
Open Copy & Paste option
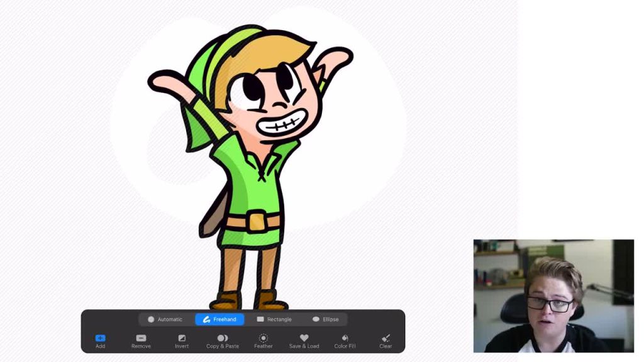223,341
